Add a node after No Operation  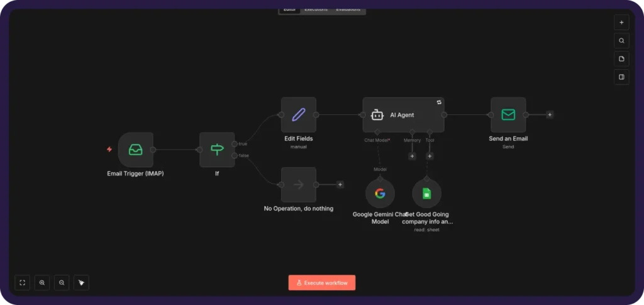(x=340, y=184)
